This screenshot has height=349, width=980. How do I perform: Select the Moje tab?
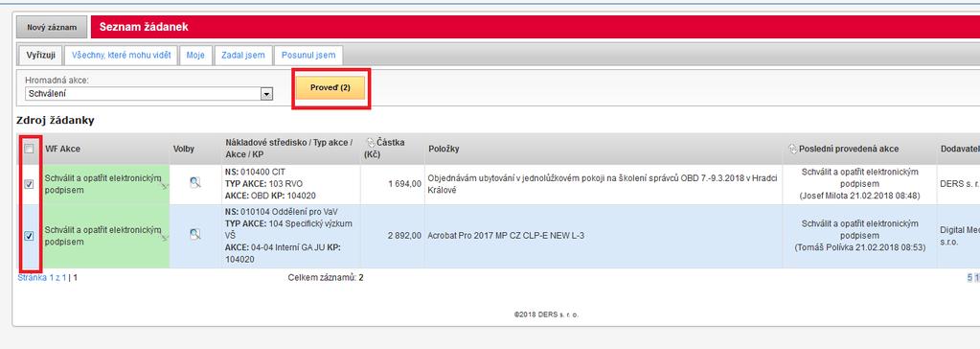tap(195, 55)
